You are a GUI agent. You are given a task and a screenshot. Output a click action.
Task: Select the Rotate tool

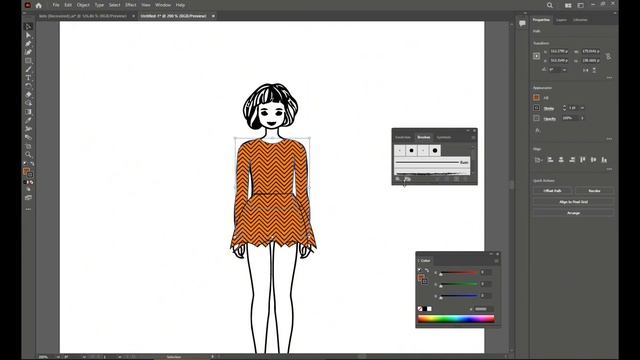pyautogui.click(x=28, y=86)
